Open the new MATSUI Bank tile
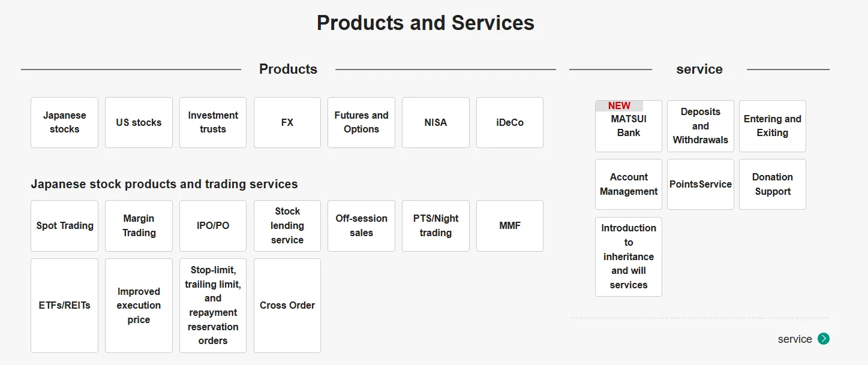Viewport: 868px width, 365px height. click(x=629, y=126)
